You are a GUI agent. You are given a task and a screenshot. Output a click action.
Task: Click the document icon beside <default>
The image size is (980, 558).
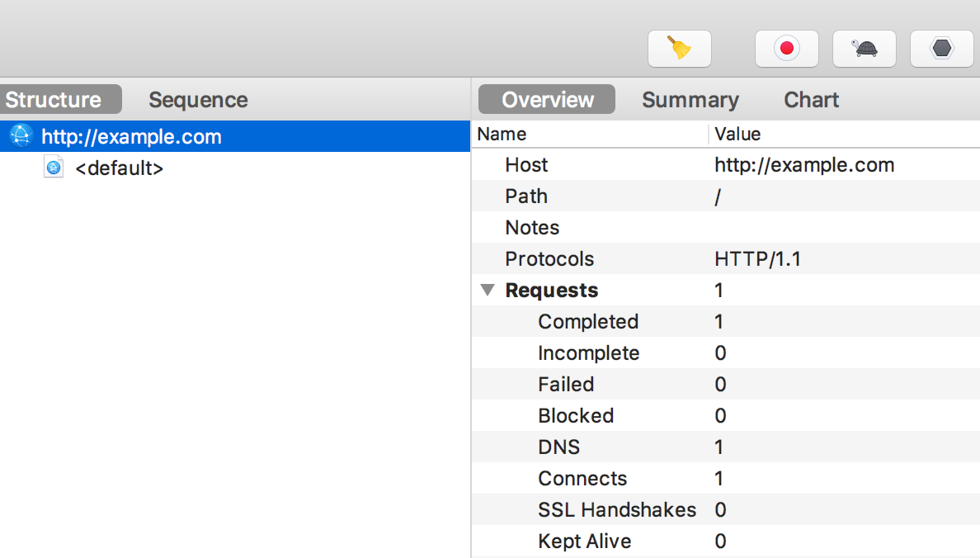point(54,168)
